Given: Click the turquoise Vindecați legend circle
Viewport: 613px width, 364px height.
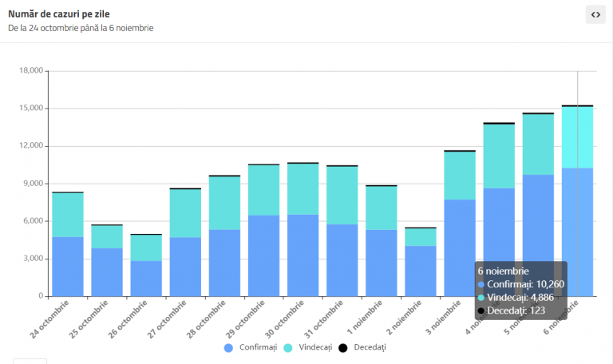Looking at the screenshot, I should (287, 347).
